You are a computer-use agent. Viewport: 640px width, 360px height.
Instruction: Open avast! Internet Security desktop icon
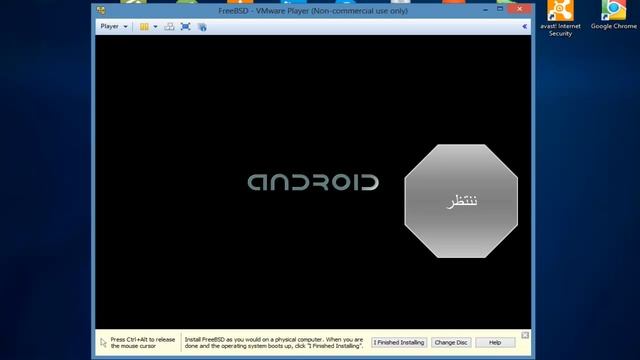click(560, 19)
